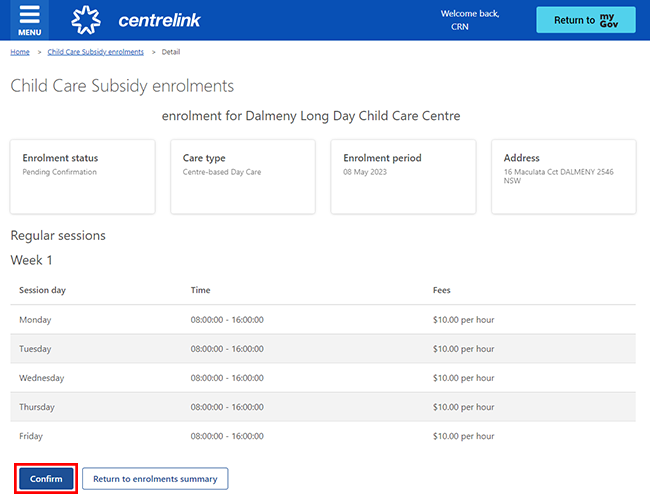
Task: Click the Enrolment period card
Action: [x=403, y=176]
